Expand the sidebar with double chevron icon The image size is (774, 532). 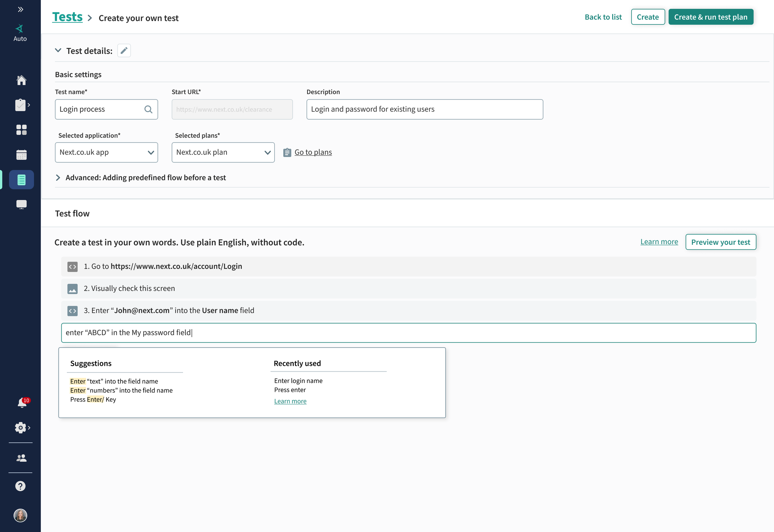point(20,9)
